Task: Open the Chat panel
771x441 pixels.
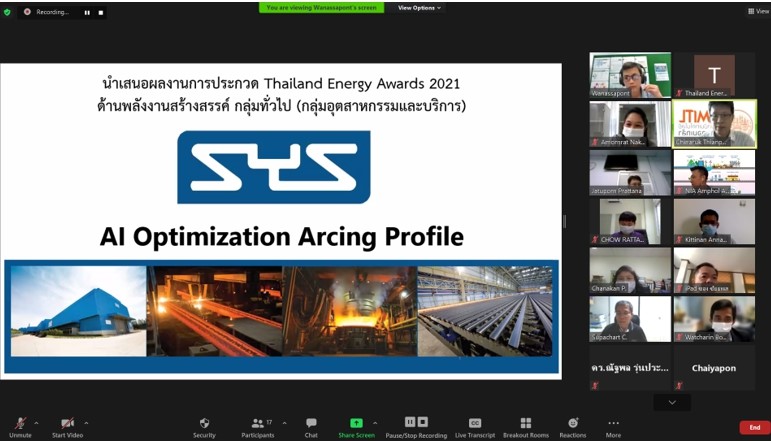Action: (311, 427)
